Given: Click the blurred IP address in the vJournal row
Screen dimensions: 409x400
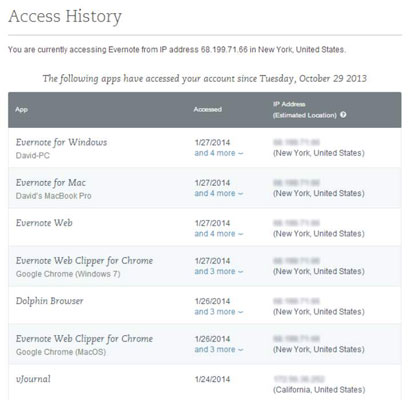Looking at the screenshot, I should click(299, 379).
